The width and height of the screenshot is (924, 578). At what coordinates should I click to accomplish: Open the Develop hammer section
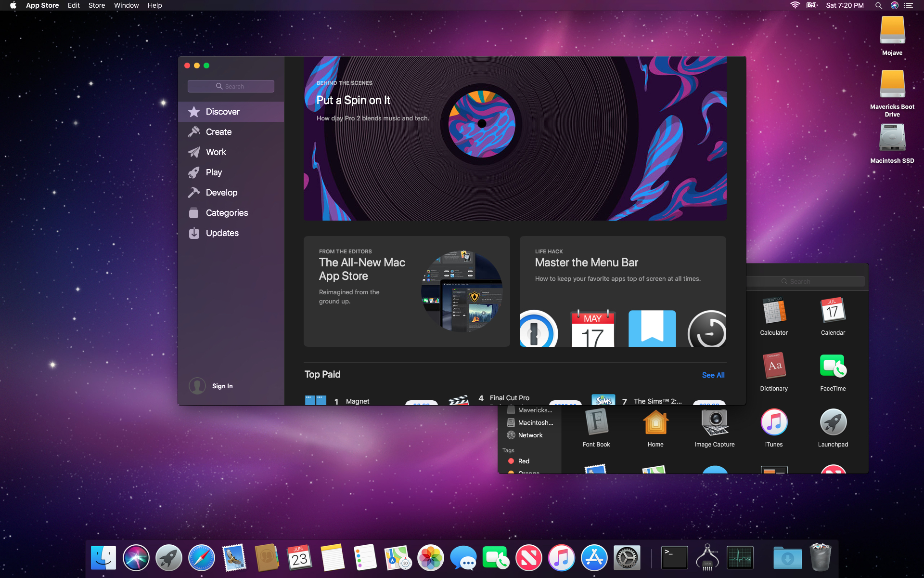coord(221,193)
